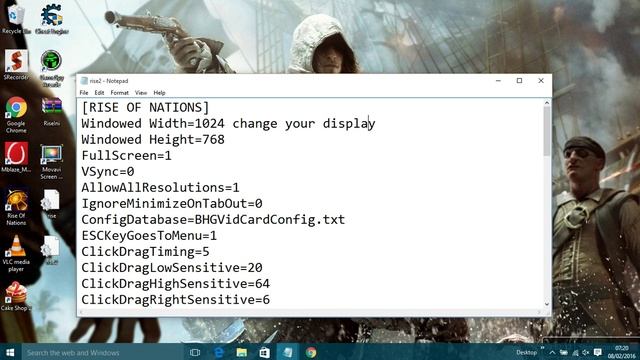Open the taskbar clock and date
Screen dimensions: 640x360
click(x=621, y=352)
